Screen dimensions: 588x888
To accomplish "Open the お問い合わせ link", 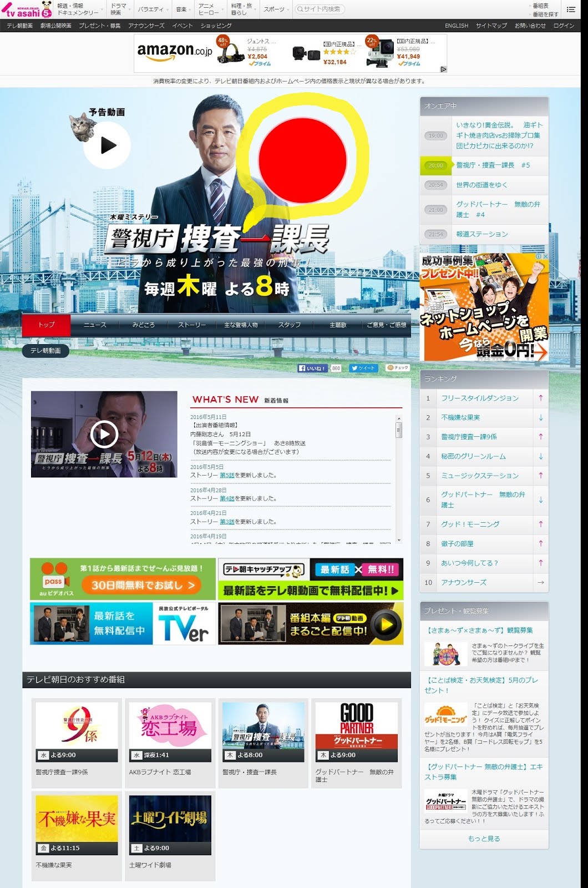I will tap(530, 26).
